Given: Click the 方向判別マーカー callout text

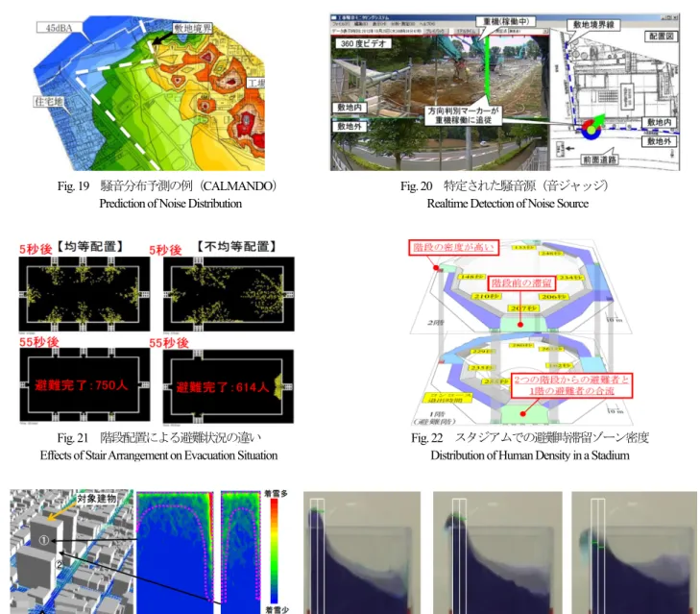Looking at the screenshot, I should point(464,115).
